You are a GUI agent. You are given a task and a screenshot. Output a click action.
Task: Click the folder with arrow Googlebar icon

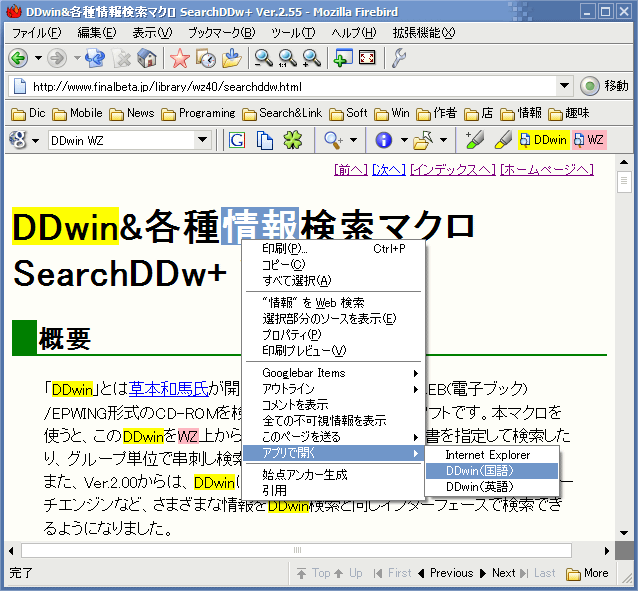coord(423,140)
